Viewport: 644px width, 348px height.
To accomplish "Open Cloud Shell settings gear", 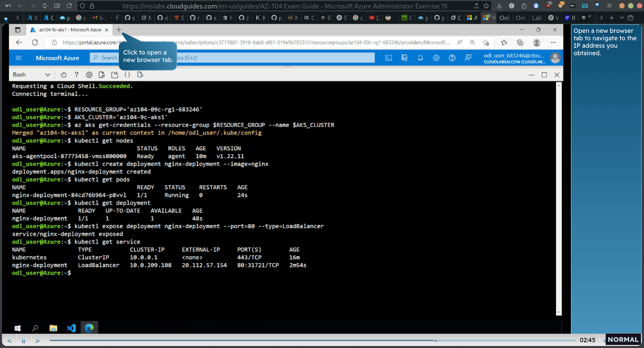I will (89, 75).
